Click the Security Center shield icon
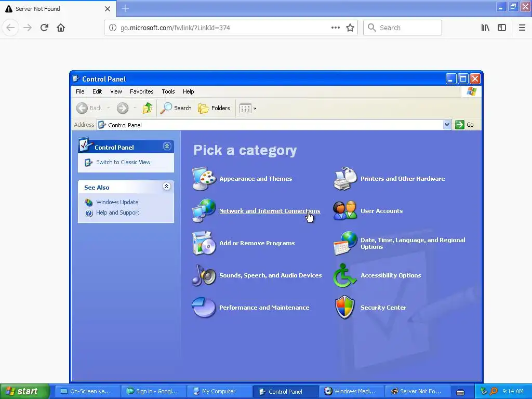This screenshot has height=399, width=532. pos(345,308)
